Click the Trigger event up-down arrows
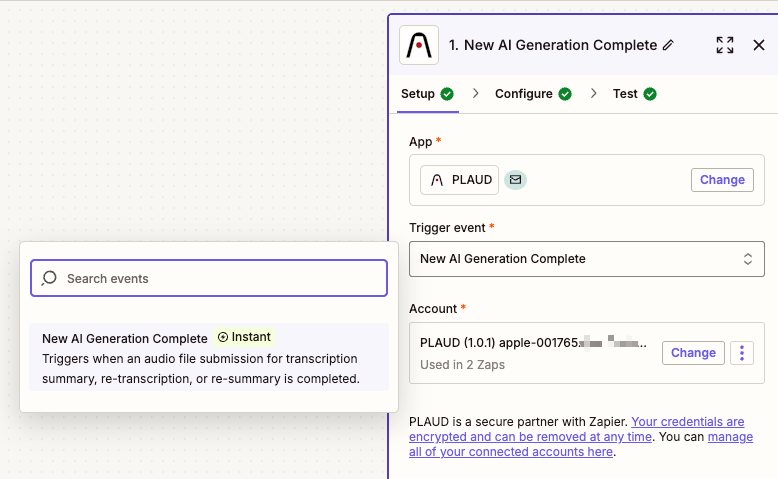This screenshot has width=778, height=479. [x=747, y=259]
